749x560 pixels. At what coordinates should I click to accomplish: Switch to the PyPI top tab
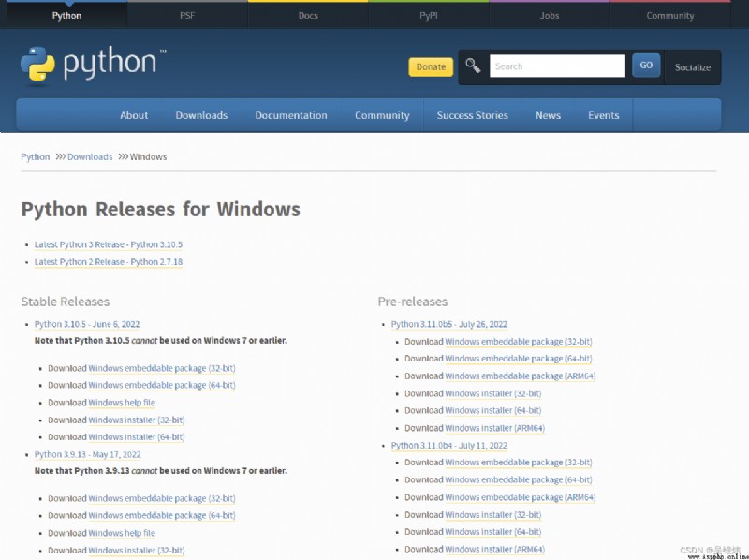click(x=429, y=15)
